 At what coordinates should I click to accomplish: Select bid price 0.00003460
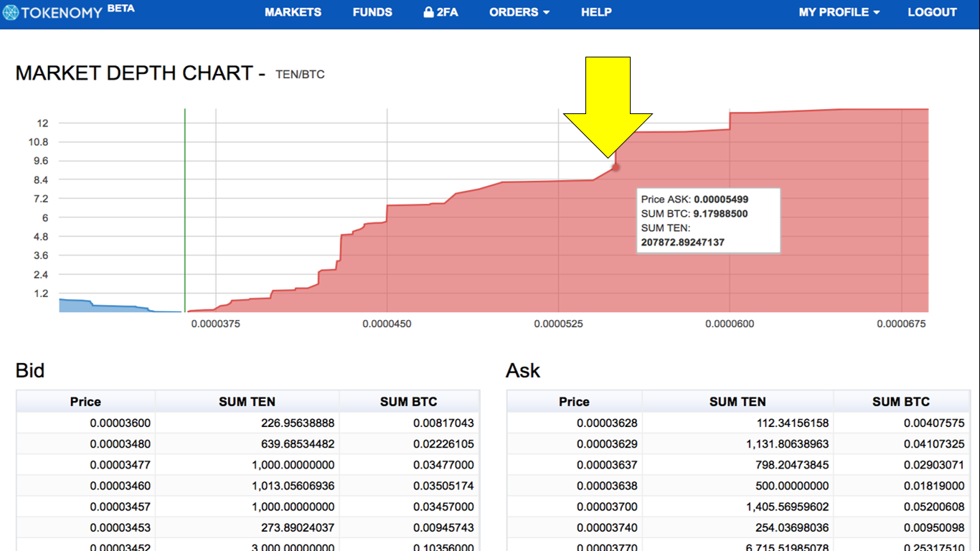point(121,486)
